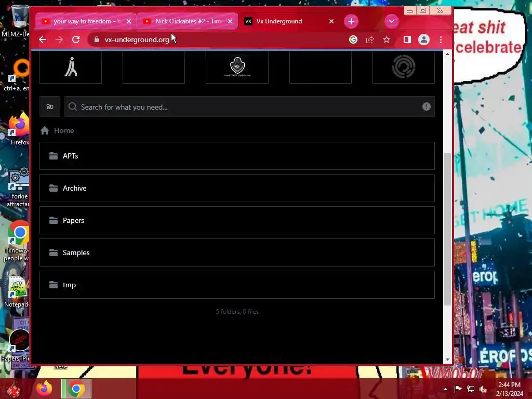Click the share page icon
532x399 pixels.
point(370,39)
